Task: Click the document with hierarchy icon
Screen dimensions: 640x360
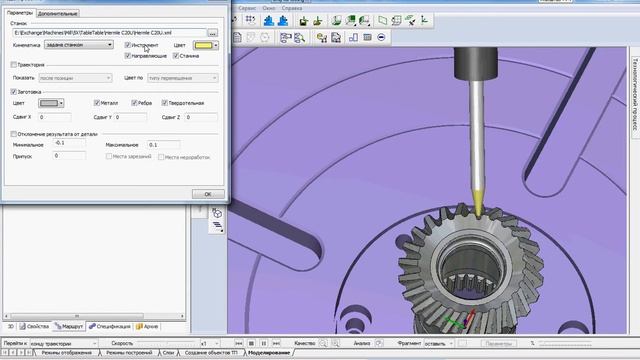Action: click(x=336, y=38)
